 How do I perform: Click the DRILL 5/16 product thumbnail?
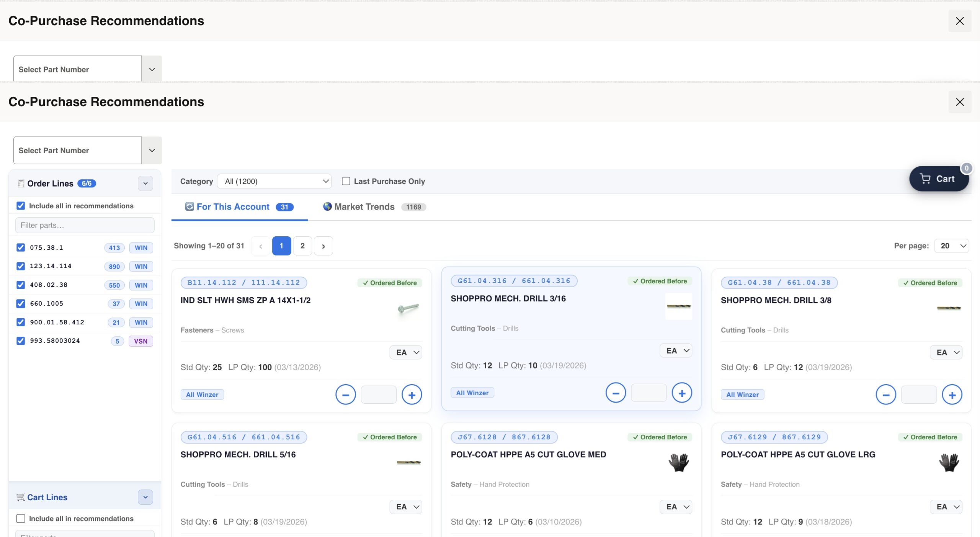tap(408, 462)
